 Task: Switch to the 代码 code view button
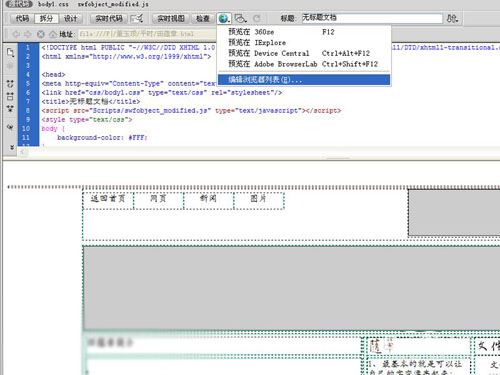point(22,18)
